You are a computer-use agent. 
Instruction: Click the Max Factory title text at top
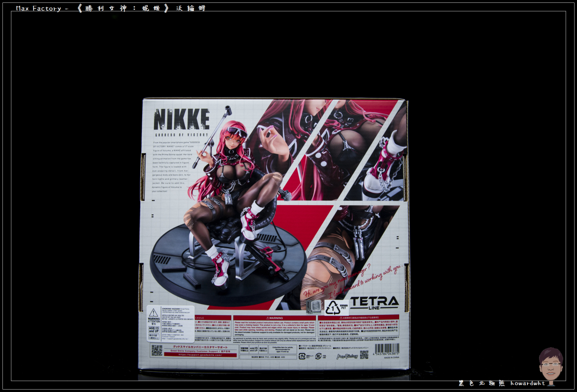click(x=38, y=8)
